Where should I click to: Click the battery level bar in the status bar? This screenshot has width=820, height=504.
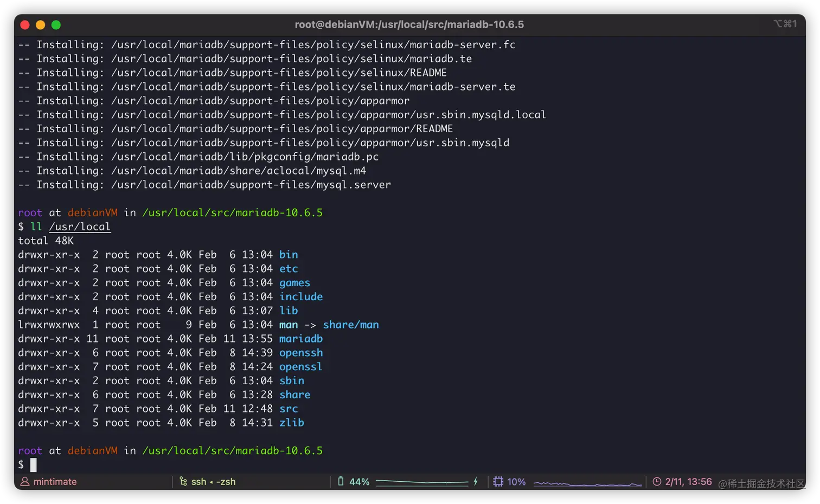[422, 481]
